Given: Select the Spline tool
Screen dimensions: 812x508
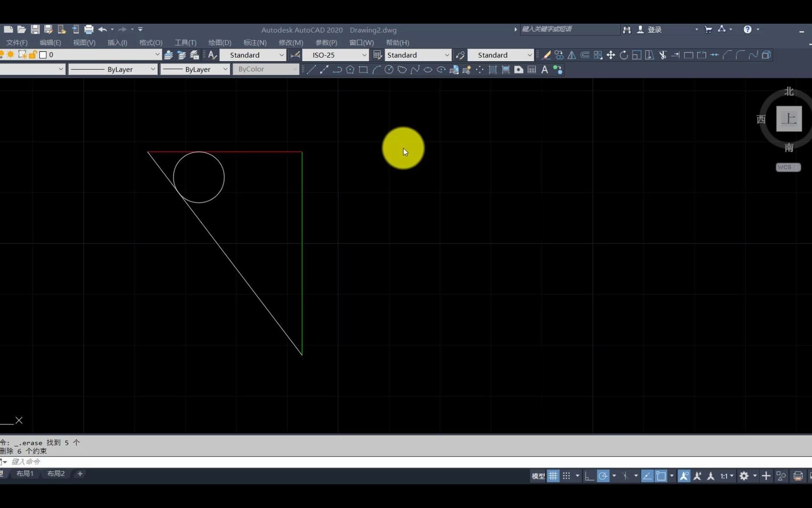Looking at the screenshot, I should pyautogui.click(x=415, y=69).
